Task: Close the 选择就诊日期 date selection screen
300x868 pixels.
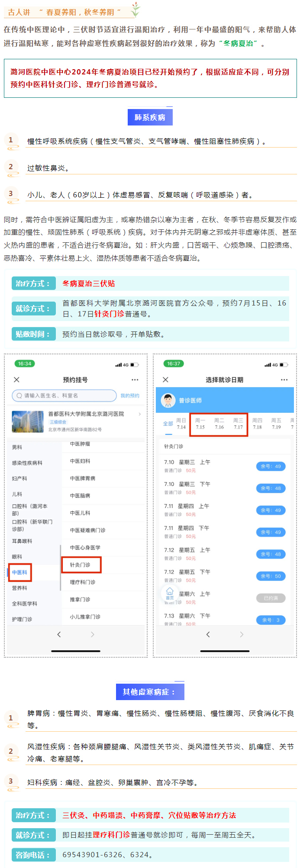Action: click(165, 379)
